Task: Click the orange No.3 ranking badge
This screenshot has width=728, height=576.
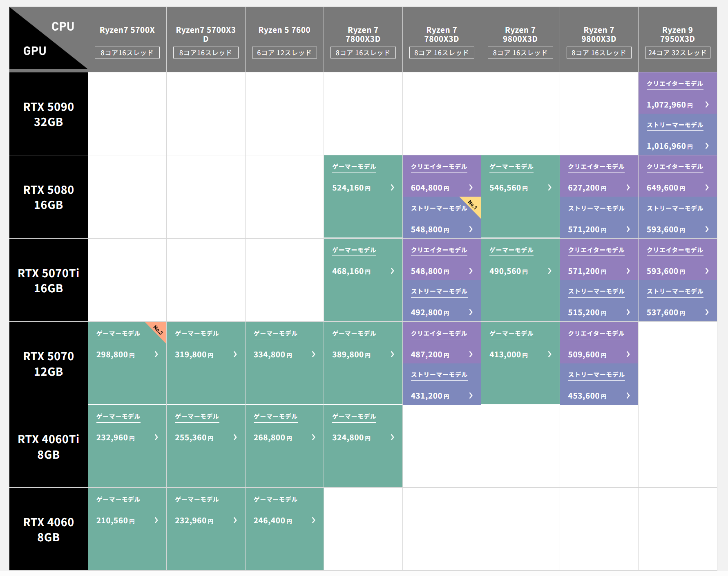Action: (x=159, y=329)
